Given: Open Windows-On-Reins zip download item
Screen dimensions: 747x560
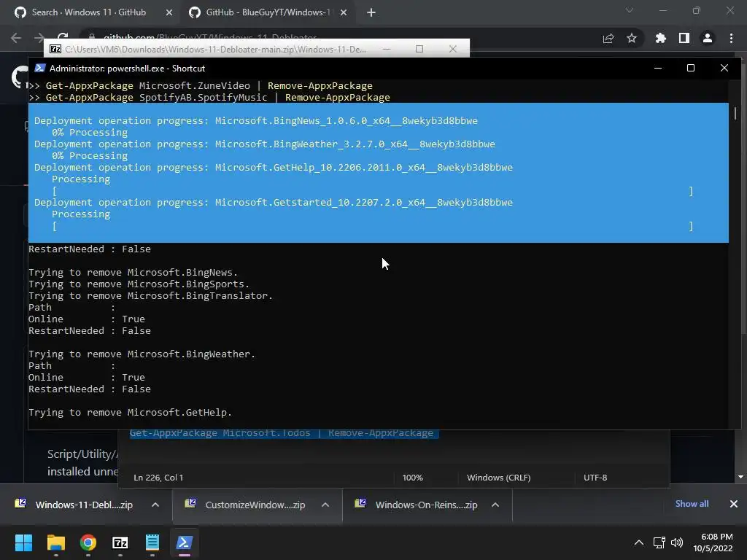Looking at the screenshot, I should (417, 505).
